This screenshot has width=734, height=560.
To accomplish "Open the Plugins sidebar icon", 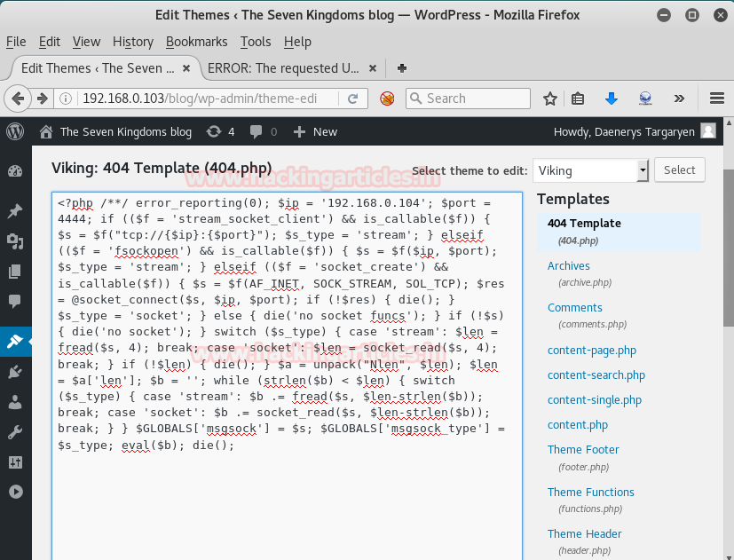I will (x=15, y=372).
